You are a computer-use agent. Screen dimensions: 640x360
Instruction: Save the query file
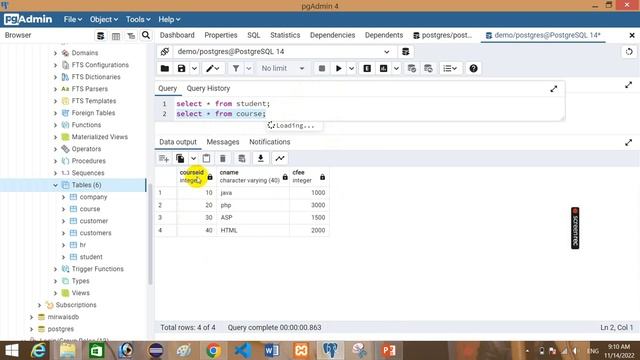click(x=182, y=69)
